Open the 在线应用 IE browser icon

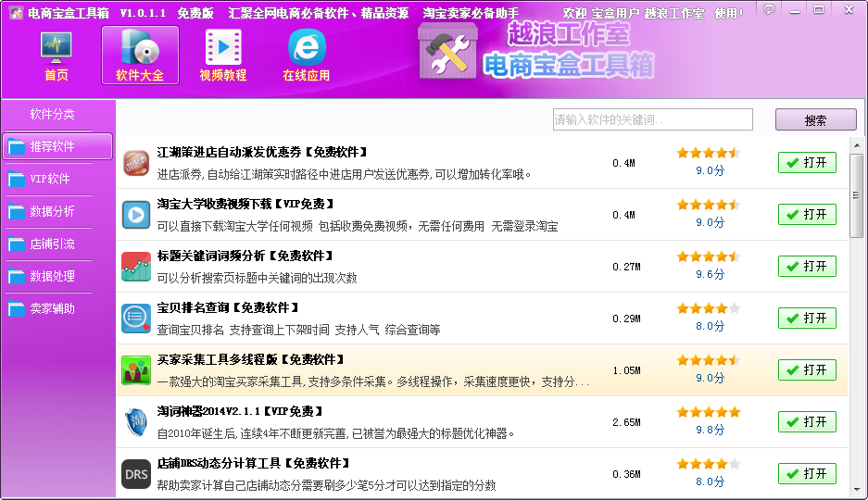(x=306, y=56)
